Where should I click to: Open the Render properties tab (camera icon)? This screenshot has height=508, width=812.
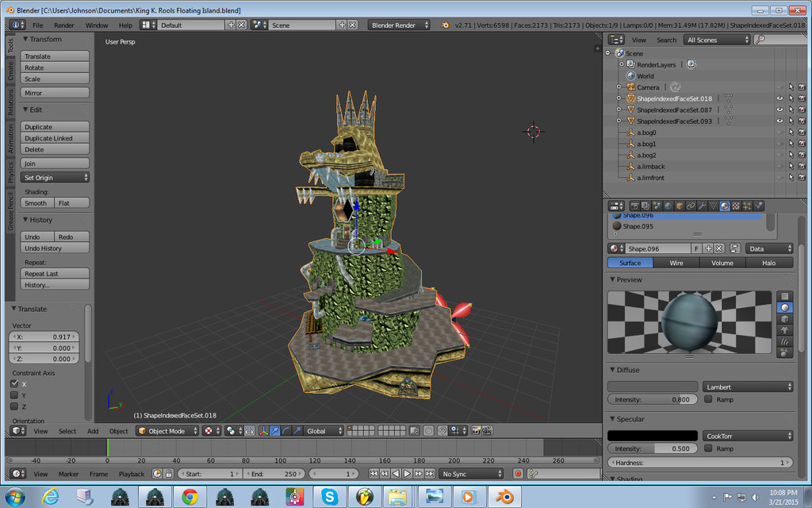pos(634,206)
